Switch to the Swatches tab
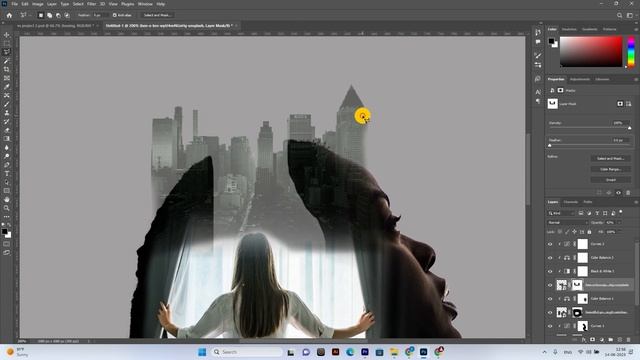The image size is (640, 360). tap(569, 29)
